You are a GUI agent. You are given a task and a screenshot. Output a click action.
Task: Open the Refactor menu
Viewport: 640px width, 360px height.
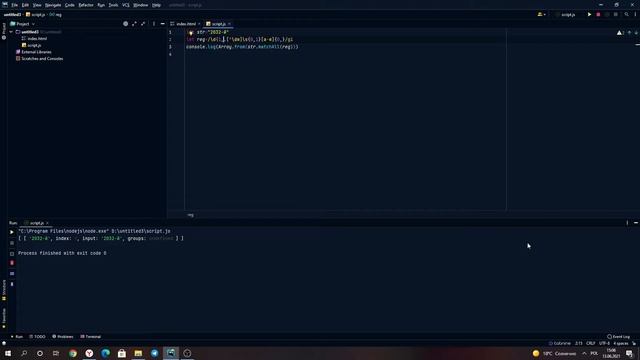pyautogui.click(x=86, y=5)
